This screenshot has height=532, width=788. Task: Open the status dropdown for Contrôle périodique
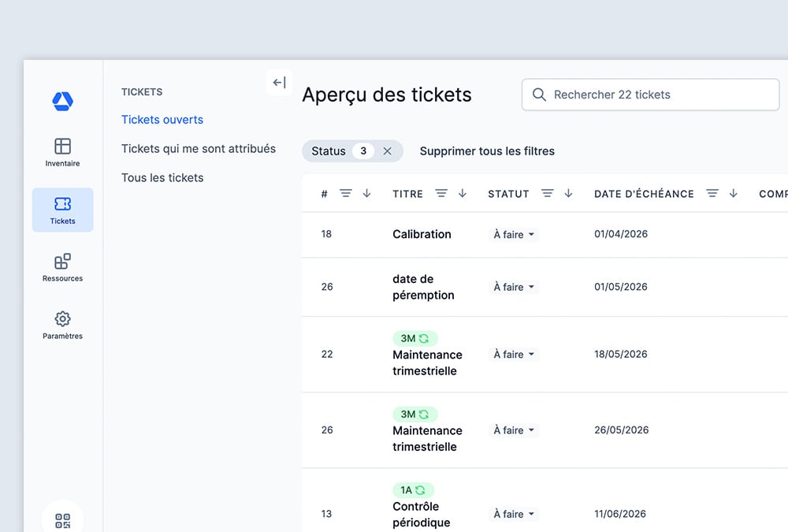pos(513,514)
